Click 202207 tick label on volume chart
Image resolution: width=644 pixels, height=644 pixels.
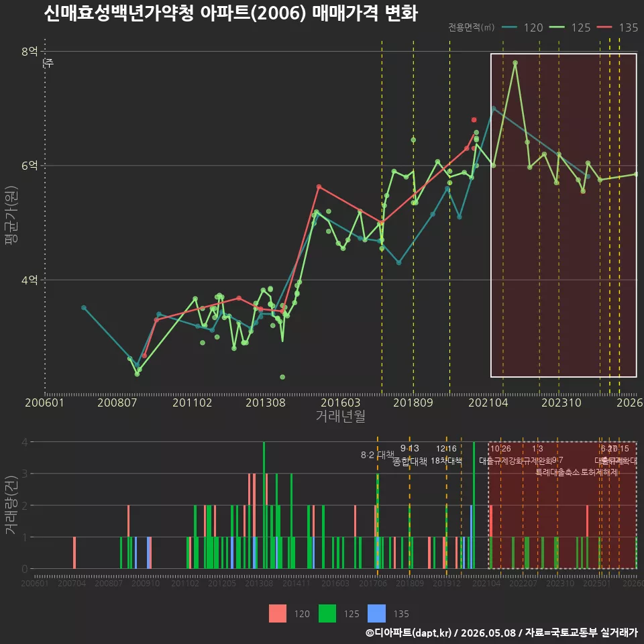coord(523,583)
